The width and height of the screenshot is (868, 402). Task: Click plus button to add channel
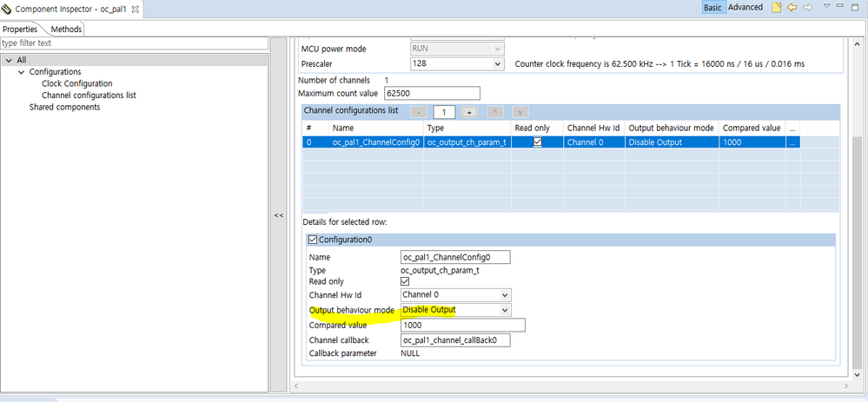(x=469, y=112)
